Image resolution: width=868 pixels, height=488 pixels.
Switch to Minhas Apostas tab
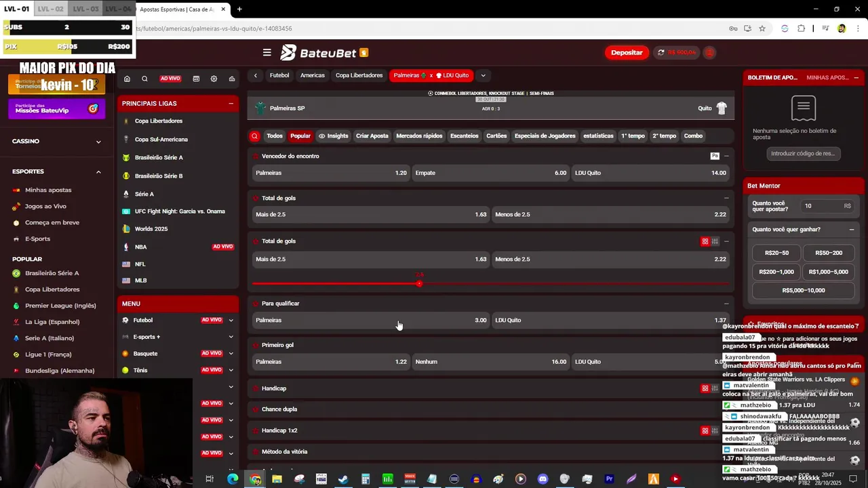tap(827, 77)
